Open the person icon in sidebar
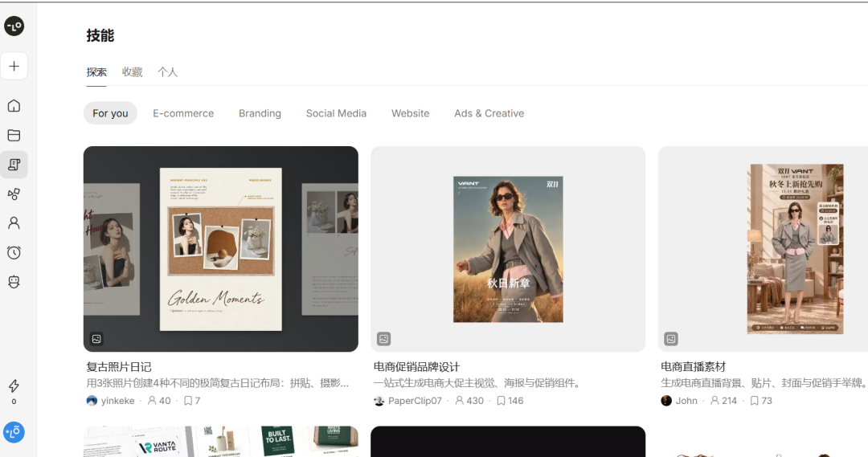The image size is (868, 457). pyautogui.click(x=14, y=223)
